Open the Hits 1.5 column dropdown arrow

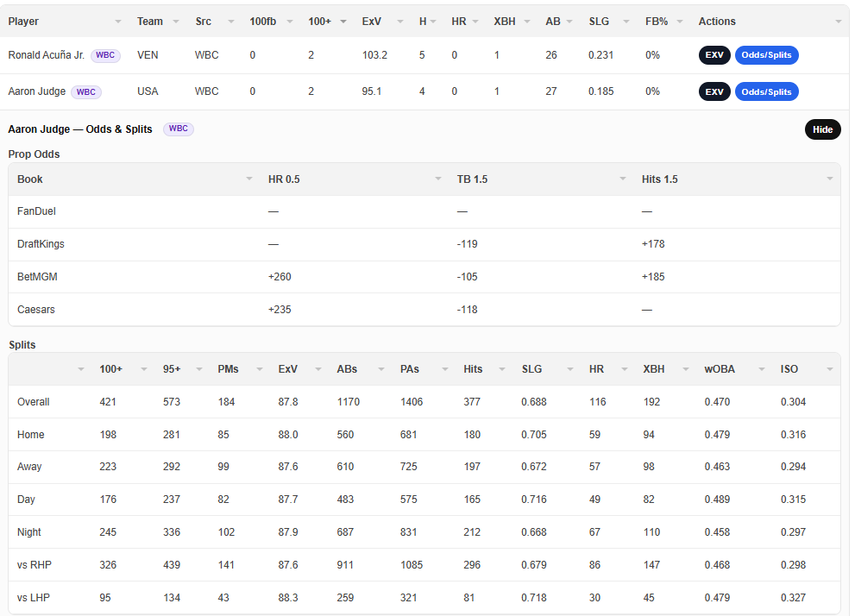point(829,179)
